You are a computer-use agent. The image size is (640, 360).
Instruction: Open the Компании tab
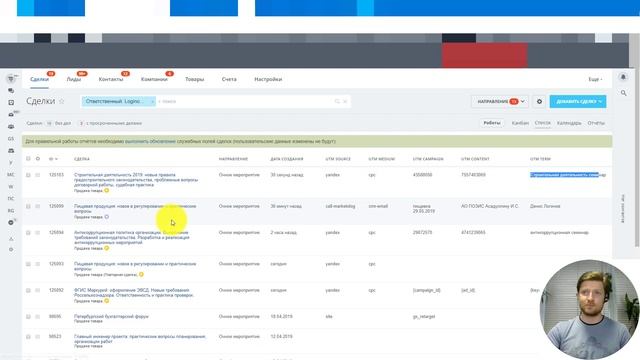pyautogui.click(x=154, y=79)
